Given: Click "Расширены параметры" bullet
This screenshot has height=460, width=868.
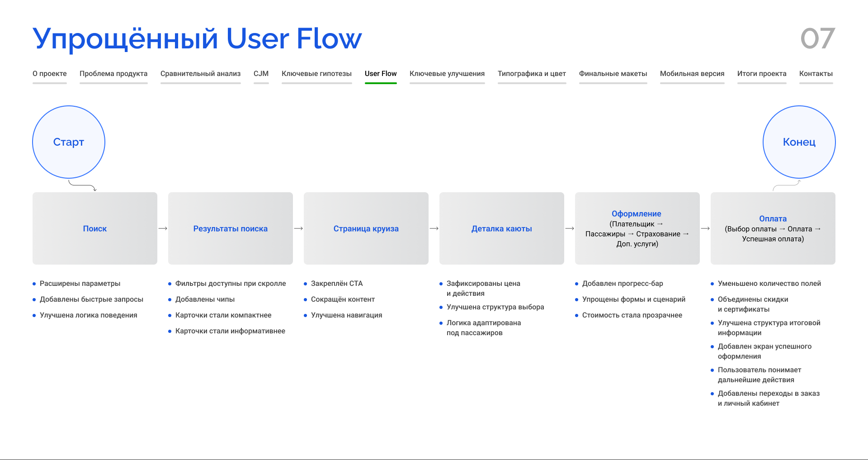Looking at the screenshot, I should pyautogui.click(x=76, y=284).
